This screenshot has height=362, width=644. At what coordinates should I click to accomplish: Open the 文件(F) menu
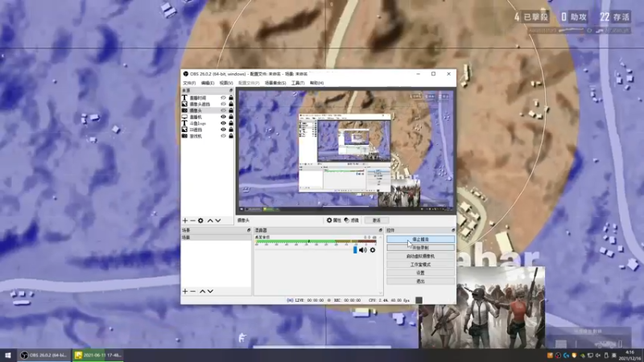pyautogui.click(x=189, y=83)
